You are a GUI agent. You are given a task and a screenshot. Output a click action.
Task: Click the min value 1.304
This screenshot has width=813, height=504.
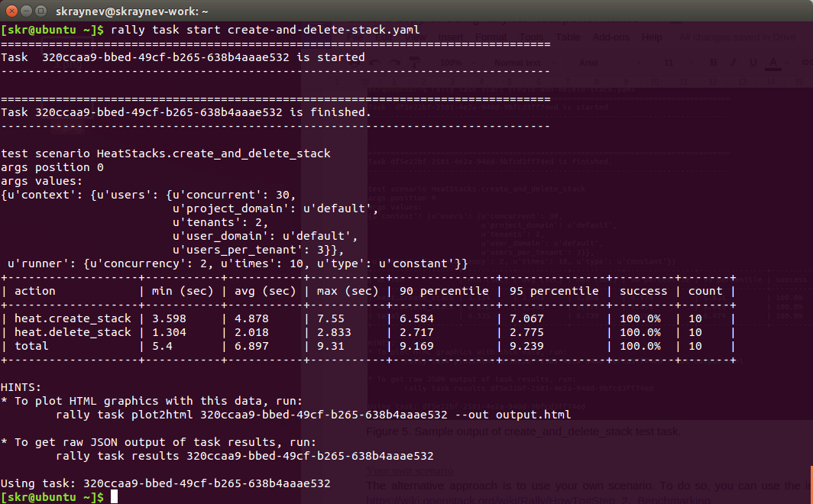click(x=169, y=332)
